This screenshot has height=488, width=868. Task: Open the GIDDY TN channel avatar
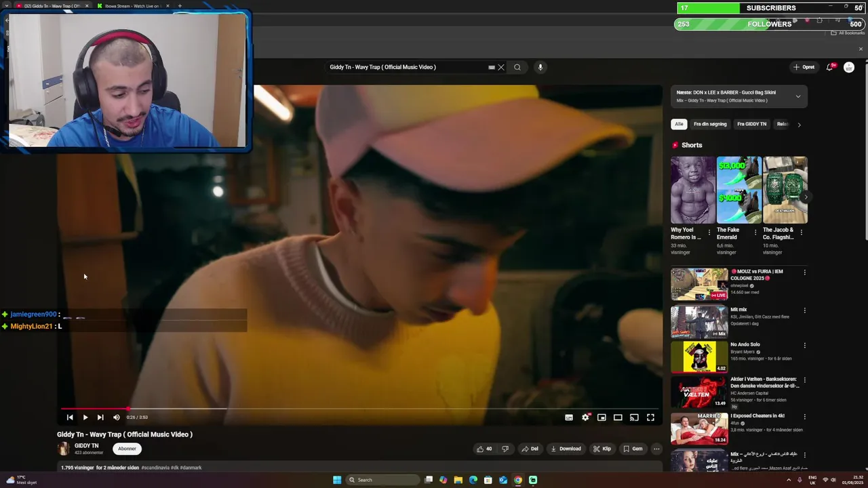63,449
